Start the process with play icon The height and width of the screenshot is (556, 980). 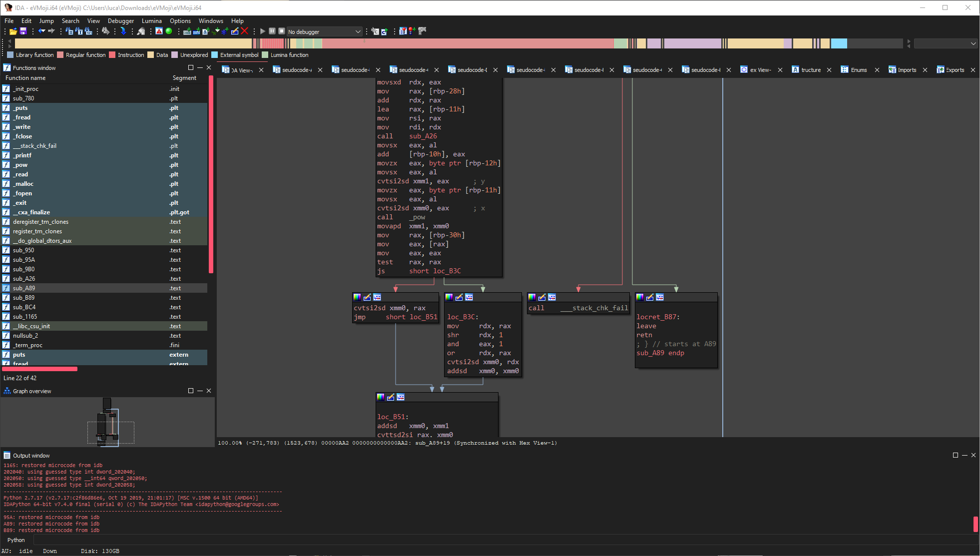tap(263, 31)
